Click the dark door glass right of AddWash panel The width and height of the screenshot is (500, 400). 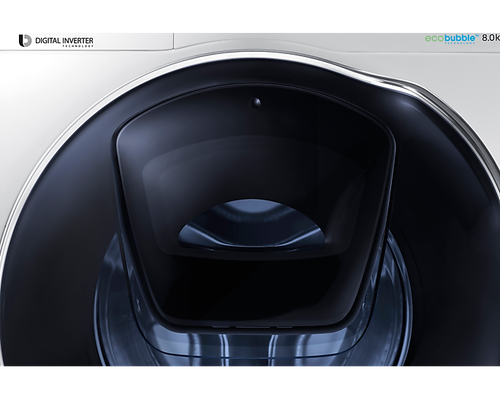tap(447, 233)
